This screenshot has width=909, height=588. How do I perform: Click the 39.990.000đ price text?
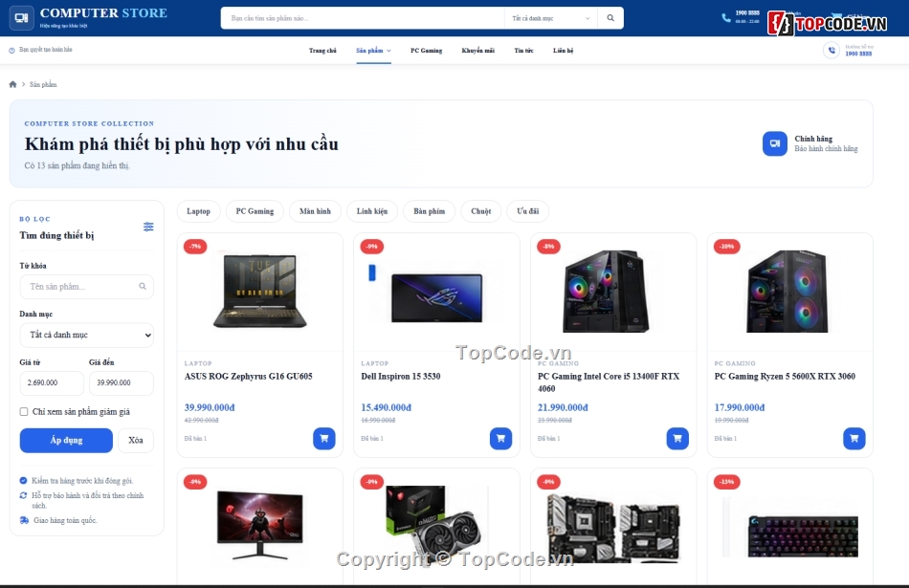tap(210, 407)
